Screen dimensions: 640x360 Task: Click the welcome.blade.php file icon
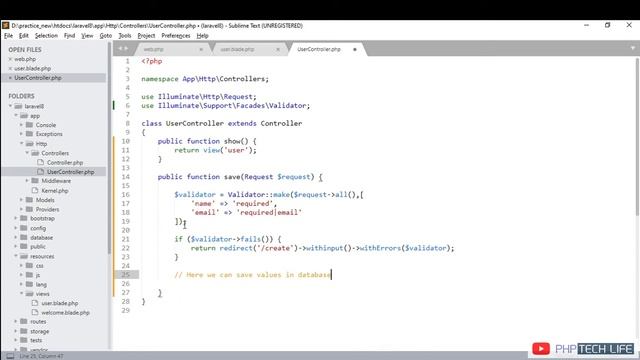[35, 312]
